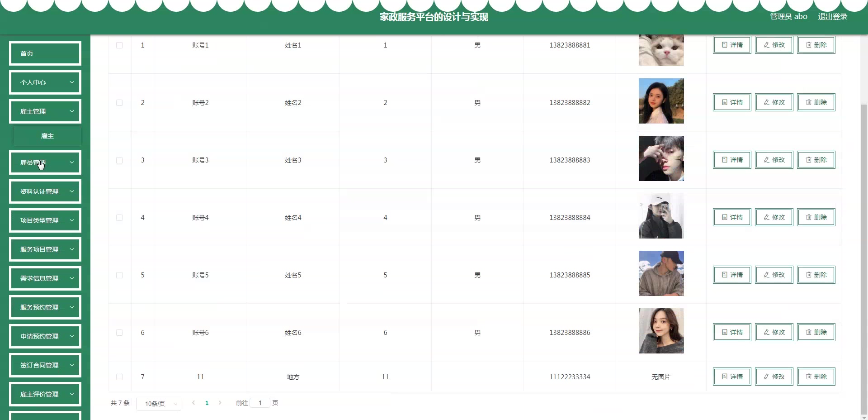Mark the 账号6 row checkbox
This screenshot has height=420, width=868.
coord(119,333)
